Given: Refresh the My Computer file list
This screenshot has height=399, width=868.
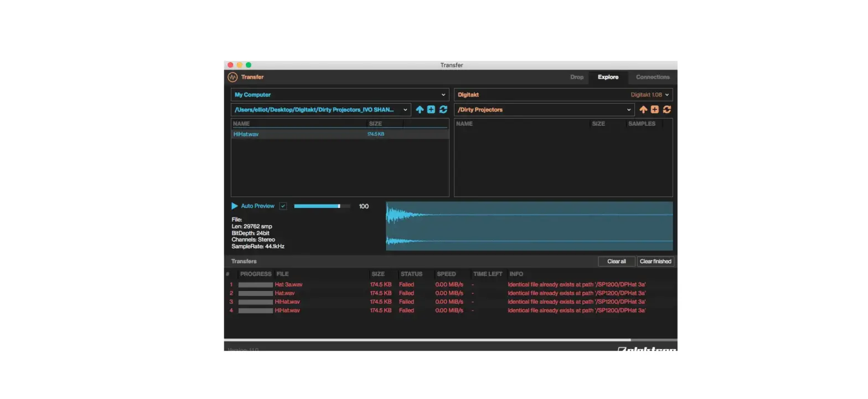Looking at the screenshot, I should (443, 110).
